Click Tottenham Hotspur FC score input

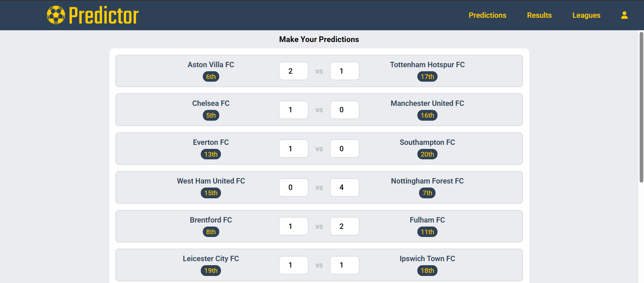click(x=344, y=71)
